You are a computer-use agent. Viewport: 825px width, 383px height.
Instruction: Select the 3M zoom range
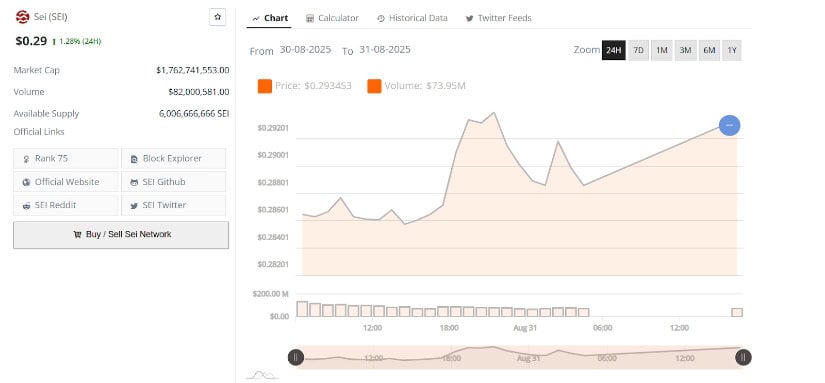pos(686,51)
